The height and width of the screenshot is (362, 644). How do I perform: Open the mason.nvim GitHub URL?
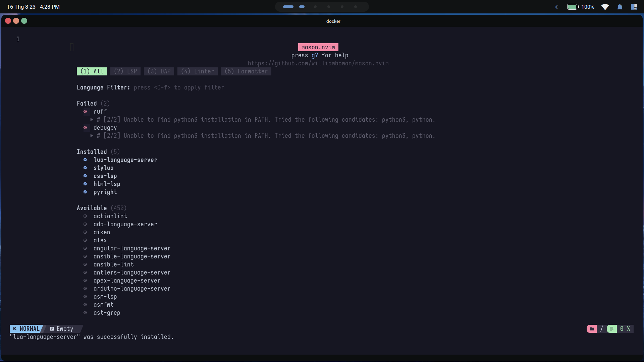(x=318, y=63)
